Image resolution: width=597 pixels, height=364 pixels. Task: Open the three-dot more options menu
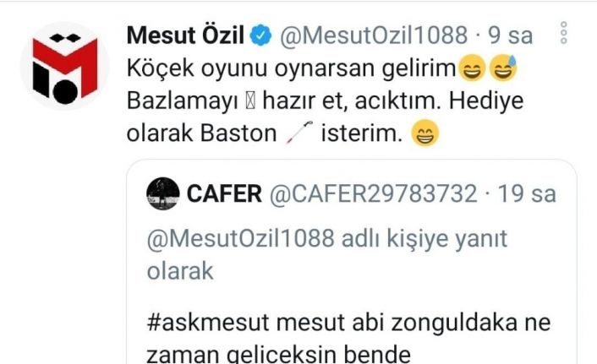point(564,33)
